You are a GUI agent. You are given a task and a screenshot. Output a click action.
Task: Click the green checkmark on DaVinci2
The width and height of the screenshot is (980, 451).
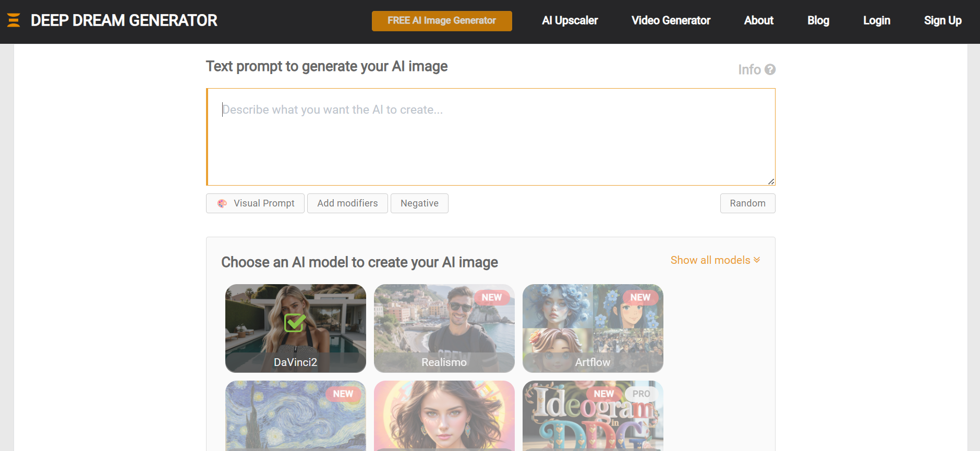(x=295, y=322)
